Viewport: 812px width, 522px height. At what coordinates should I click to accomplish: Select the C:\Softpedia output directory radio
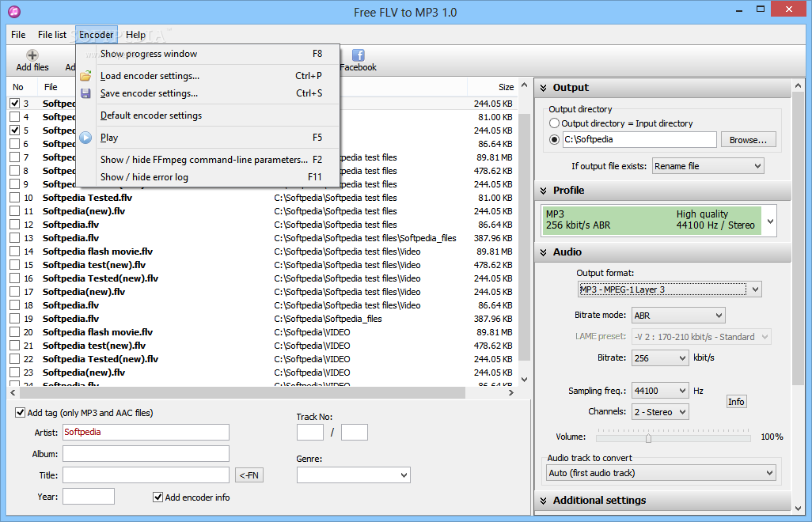click(x=554, y=140)
